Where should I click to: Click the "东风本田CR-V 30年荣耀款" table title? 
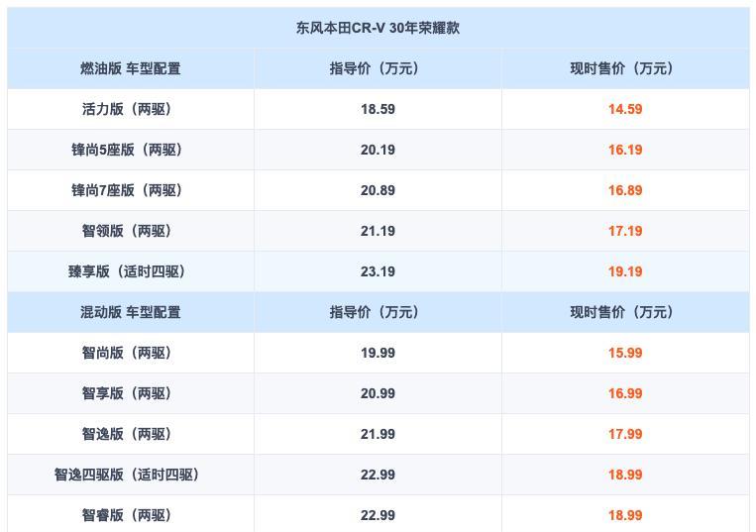click(378, 28)
